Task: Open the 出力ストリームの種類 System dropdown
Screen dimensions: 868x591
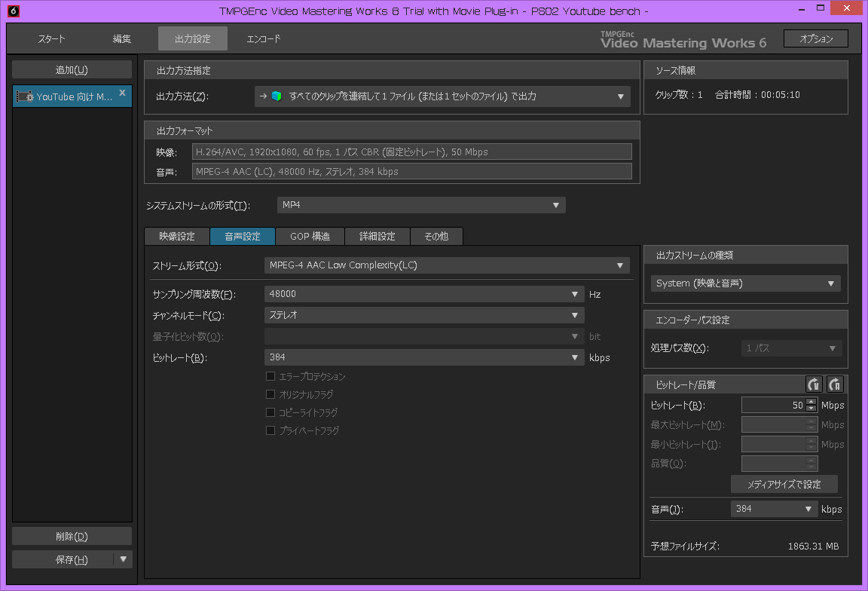Action: [746, 283]
